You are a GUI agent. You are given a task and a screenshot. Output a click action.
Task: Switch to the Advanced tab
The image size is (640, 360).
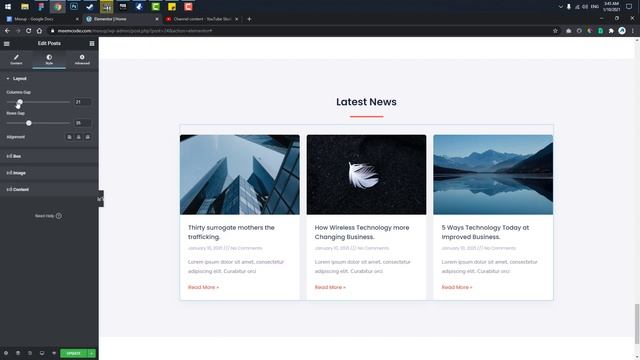[82, 60]
